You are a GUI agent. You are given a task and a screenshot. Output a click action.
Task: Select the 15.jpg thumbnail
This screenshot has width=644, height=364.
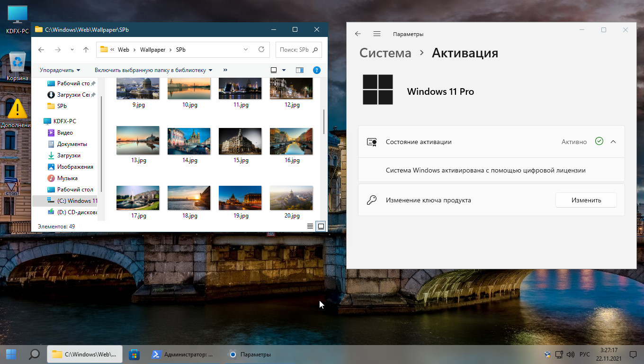click(240, 141)
